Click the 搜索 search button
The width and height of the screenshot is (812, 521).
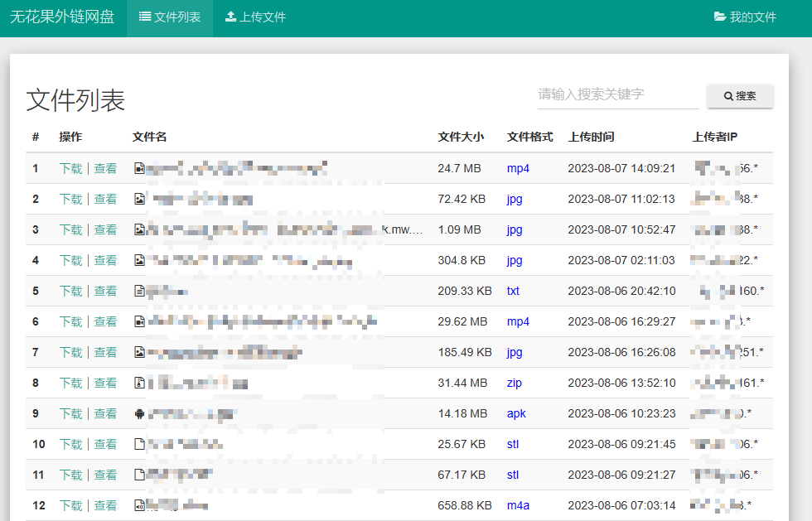pyautogui.click(x=740, y=96)
